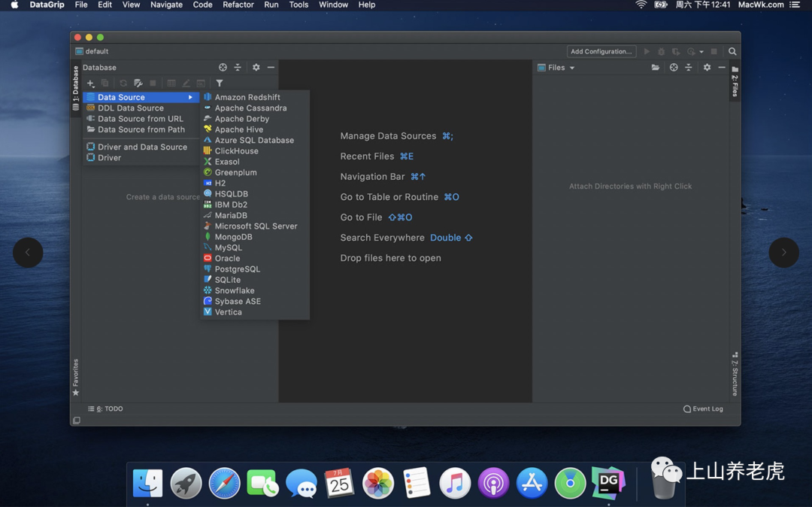Choose Oracle from the data source list

point(255,258)
